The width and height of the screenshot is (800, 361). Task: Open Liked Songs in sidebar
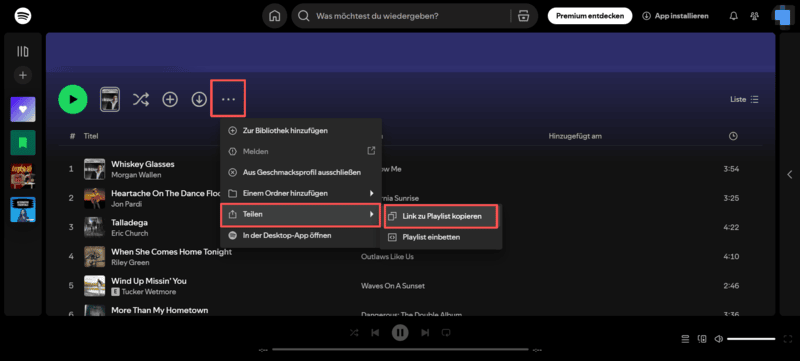(23, 109)
